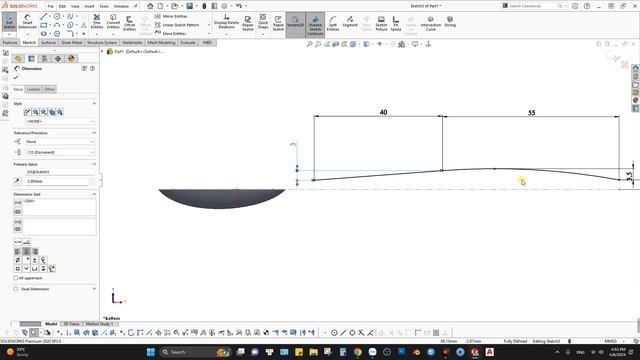Screen dimensions: 640x360
Task: Click the dimension name field D3@Sketch3
Action: click(60, 172)
